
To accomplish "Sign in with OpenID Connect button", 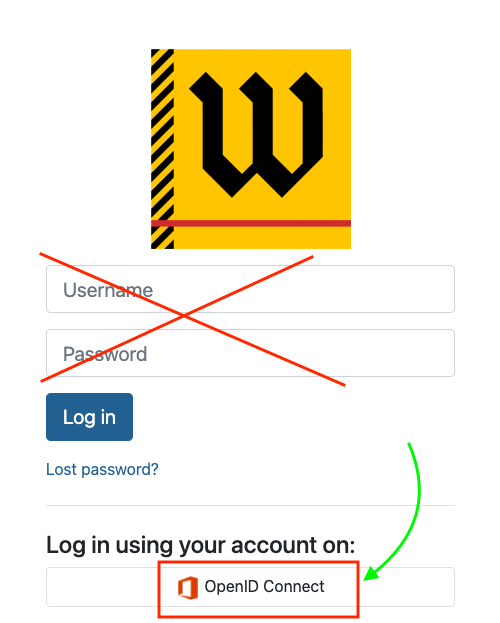I will coord(250,587).
